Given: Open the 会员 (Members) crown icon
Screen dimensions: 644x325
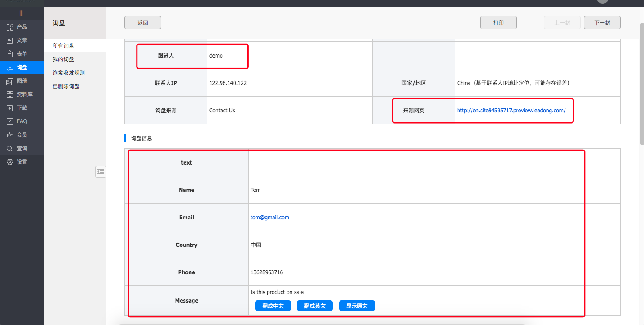Looking at the screenshot, I should pos(10,135).
